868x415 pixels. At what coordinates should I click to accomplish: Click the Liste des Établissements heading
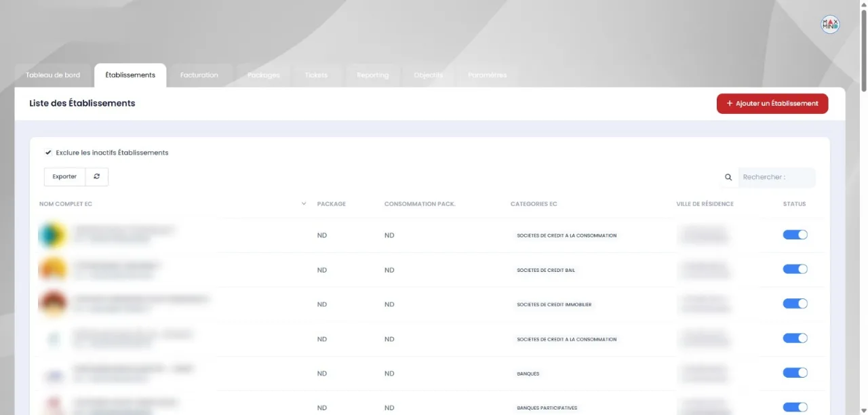tap(82, 103)
